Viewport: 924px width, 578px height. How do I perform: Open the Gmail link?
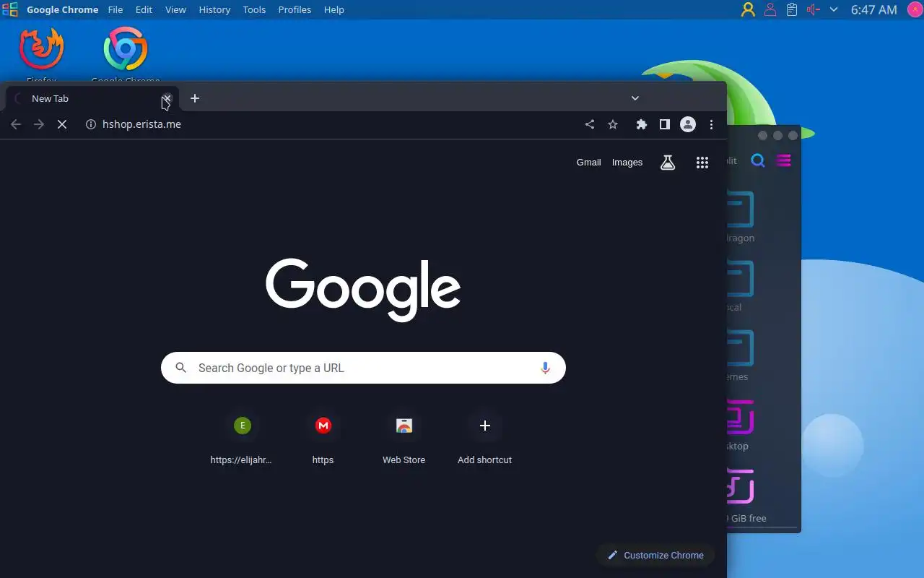coord(588,162)
